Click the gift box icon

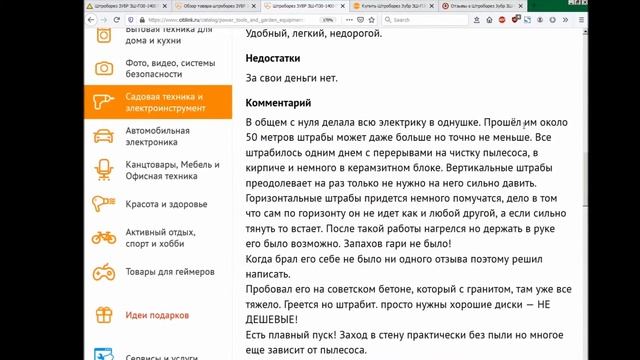(104, 315)
